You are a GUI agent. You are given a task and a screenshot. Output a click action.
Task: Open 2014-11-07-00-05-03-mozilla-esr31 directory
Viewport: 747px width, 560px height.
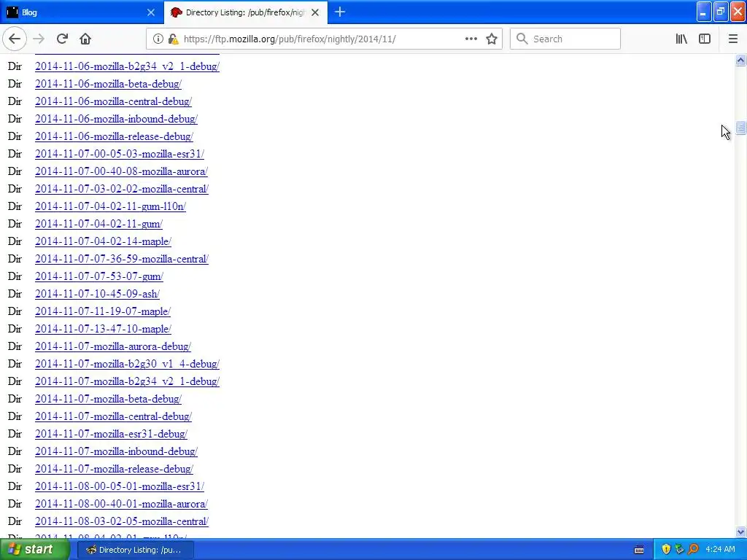click(x=120, y=154)
